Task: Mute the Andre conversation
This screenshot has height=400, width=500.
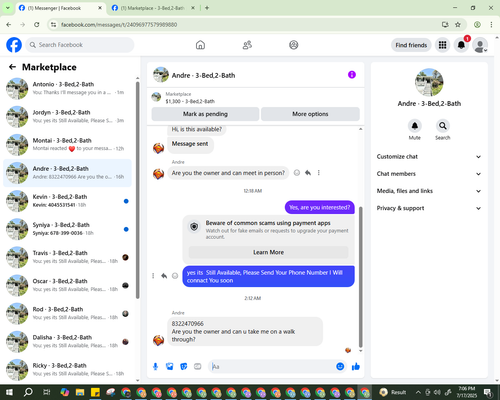Action: click(x=415, y=126)
